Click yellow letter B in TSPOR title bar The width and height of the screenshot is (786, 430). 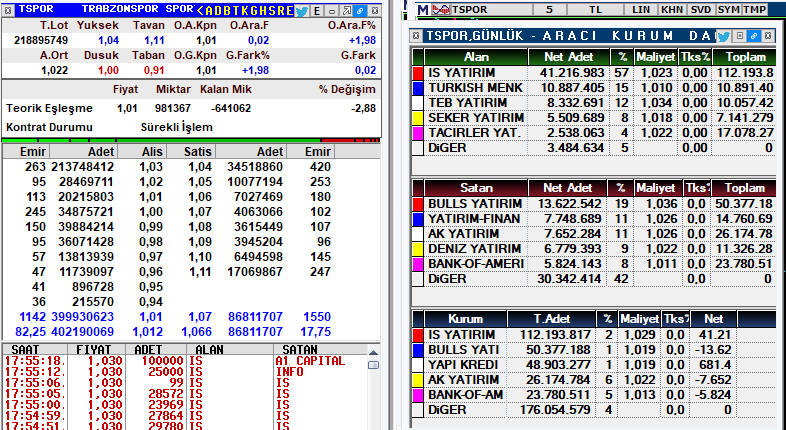point(228,10)
